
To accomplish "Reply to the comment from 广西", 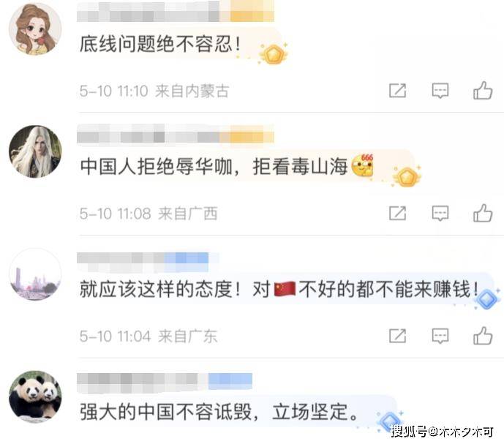I will [440, 213].
